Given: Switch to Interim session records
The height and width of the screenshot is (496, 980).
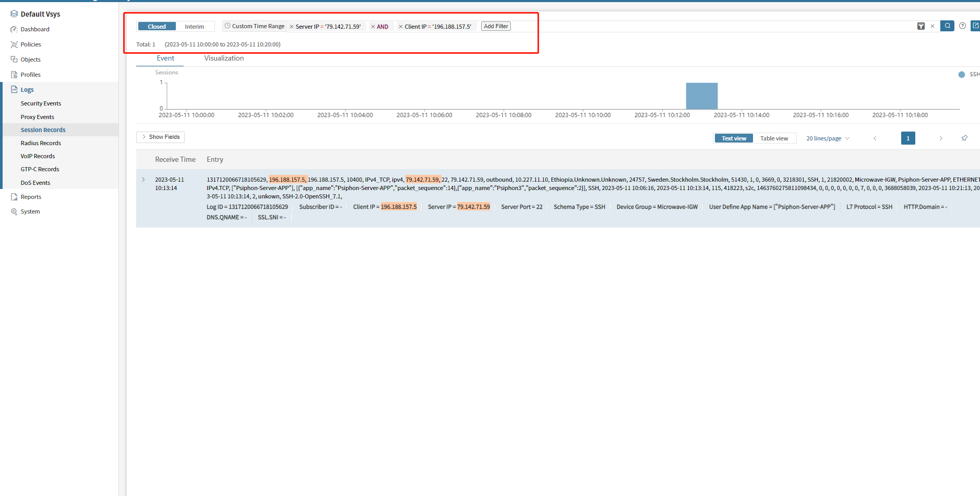Looking at the screenshot, I should pos(194,27).
